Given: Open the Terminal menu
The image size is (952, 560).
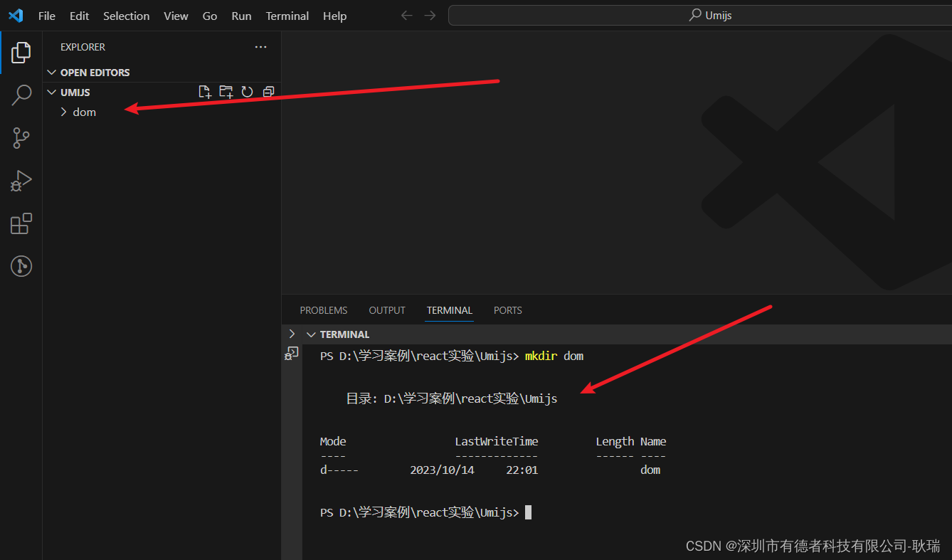Looking at the screenshot, I should click(x=287, y=16).
